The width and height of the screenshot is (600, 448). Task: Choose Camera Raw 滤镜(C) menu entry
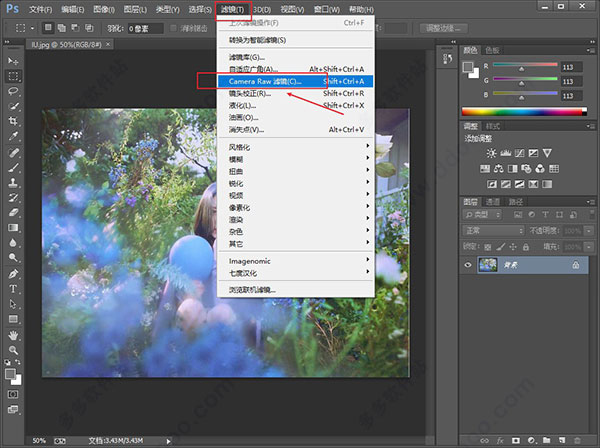click(295, 81)
